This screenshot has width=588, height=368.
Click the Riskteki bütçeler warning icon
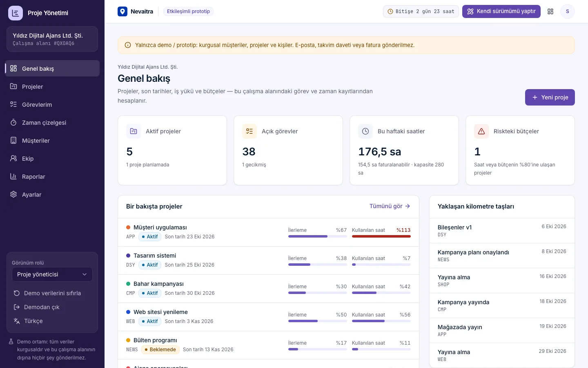[x=481, y=131]
